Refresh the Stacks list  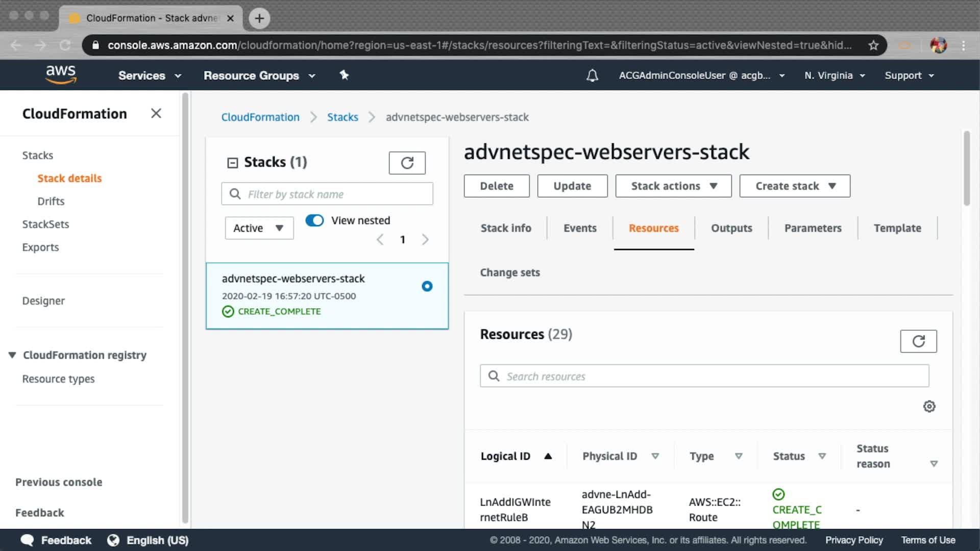(407, 163)
